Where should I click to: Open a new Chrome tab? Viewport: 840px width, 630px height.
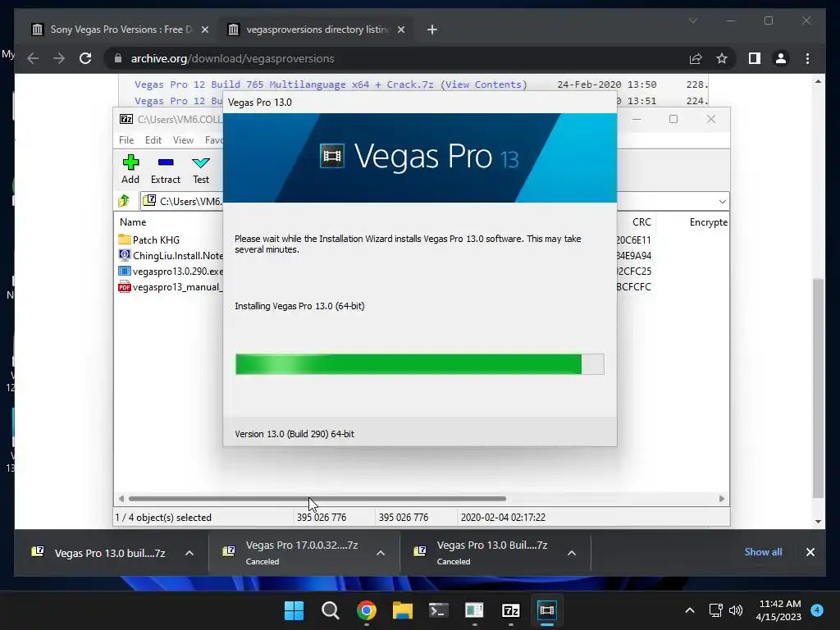pyautogui.click(x=431, y=30)
